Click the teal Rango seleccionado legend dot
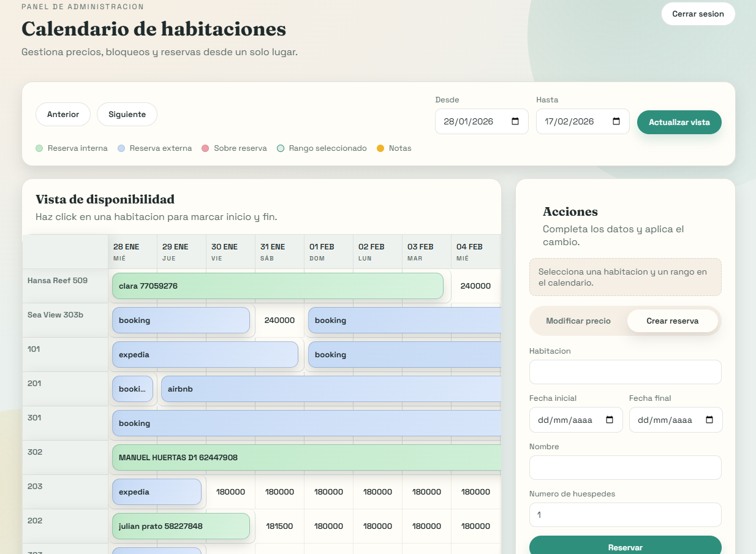This screenshot has height=554, width=756. tap(280, 148)
